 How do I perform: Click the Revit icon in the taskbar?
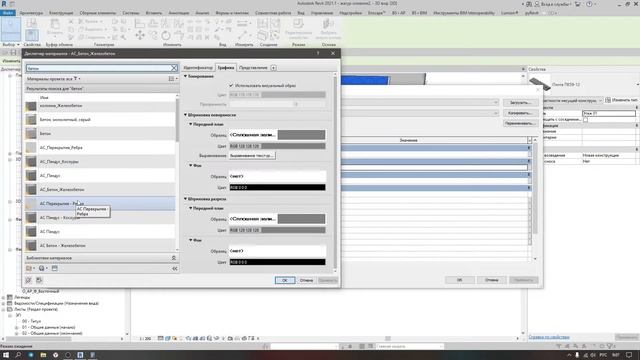coord(80,355)
